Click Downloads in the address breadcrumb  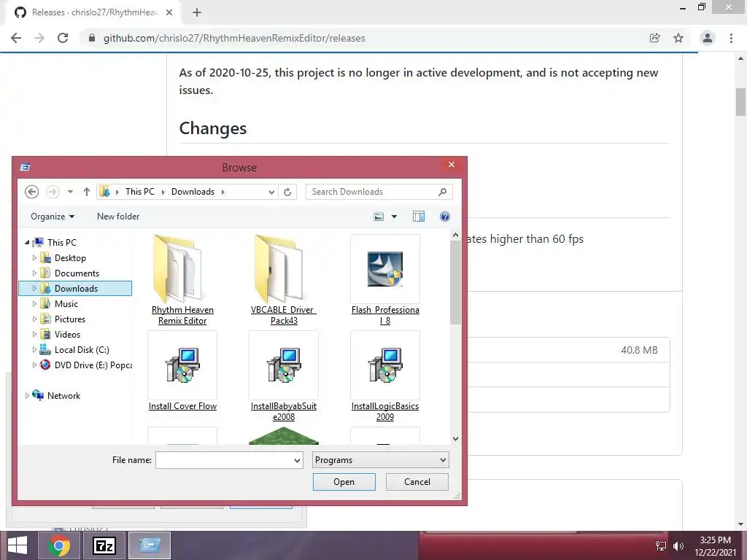pyautogui.click(x=193, y=192)
